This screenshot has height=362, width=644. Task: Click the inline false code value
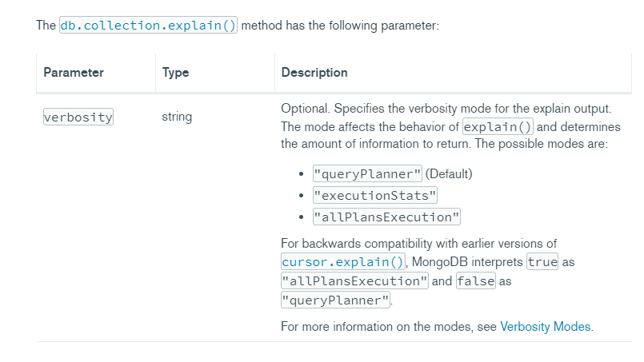(476, 281)
